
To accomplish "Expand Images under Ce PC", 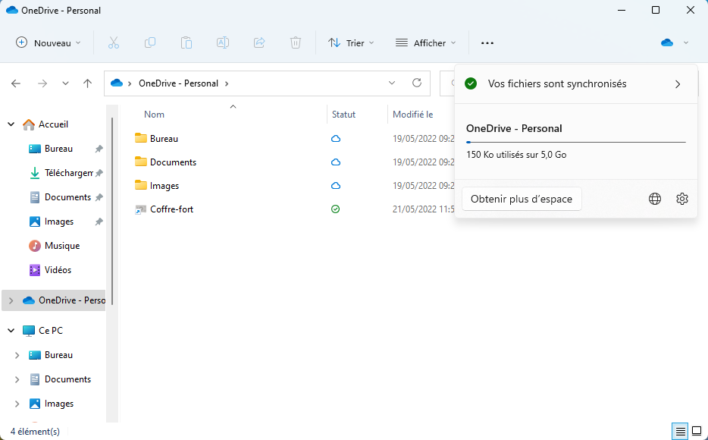I will pyautogui.click(x=17, y=403).
